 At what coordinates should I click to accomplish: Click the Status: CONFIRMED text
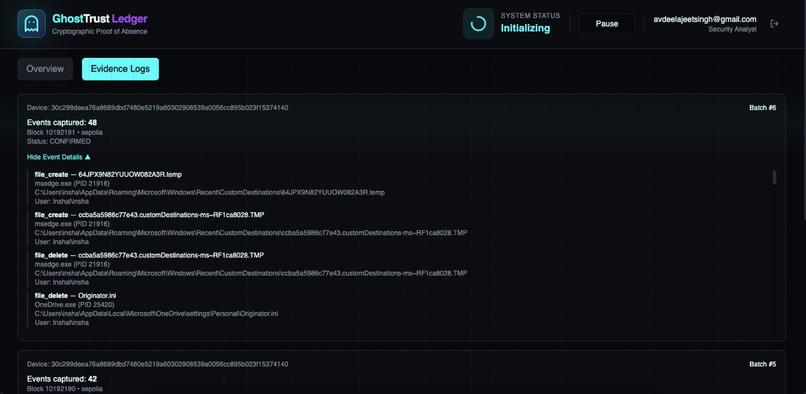pos(59,141)
